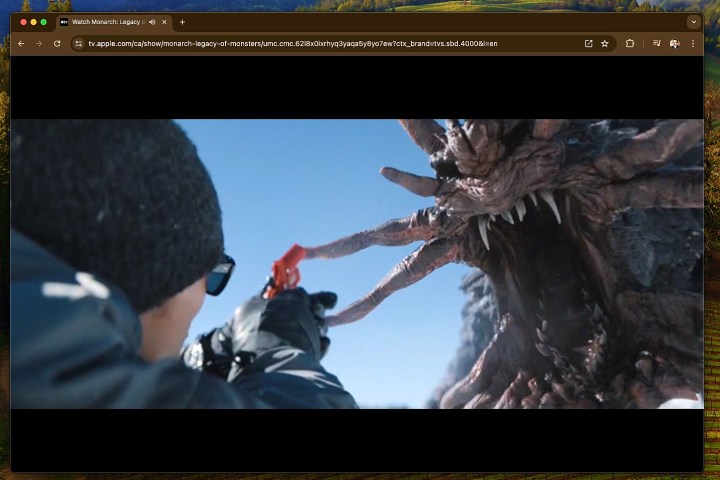The width and height of the screenshot is (720, 480).
Task: Open the Extensions puzzle icon
Action: pos(630,44)
